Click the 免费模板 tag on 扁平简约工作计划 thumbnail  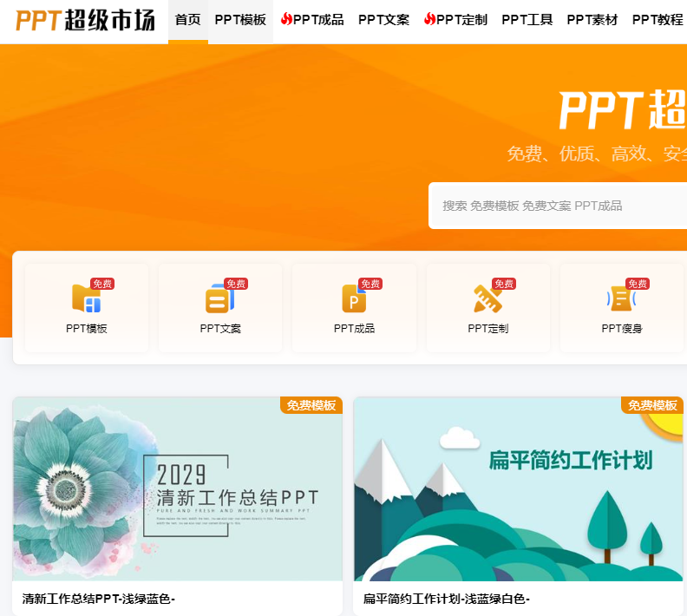(x=652, y=405)
